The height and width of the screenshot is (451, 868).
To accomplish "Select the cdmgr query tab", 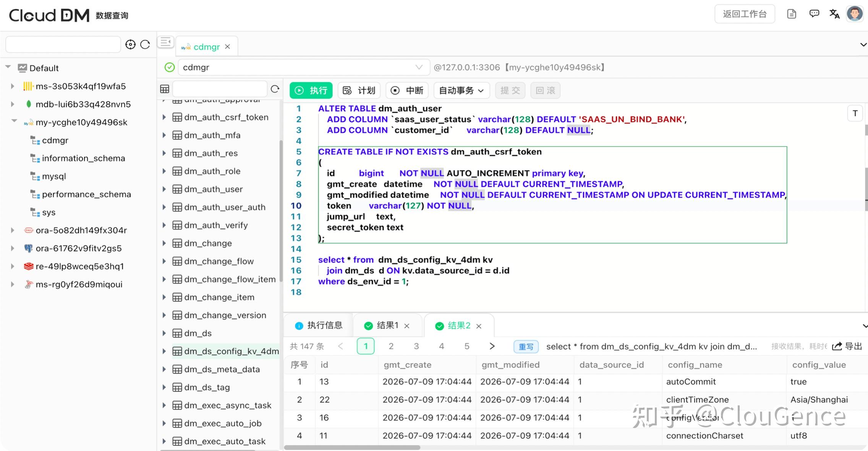I will point(206,47).
